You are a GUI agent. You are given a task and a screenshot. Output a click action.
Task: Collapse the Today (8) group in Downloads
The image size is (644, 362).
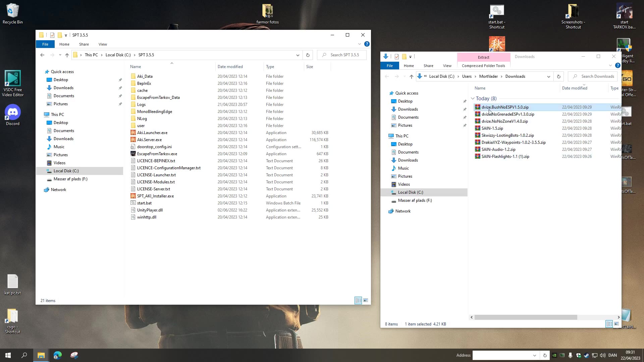[x=473, y=98]
